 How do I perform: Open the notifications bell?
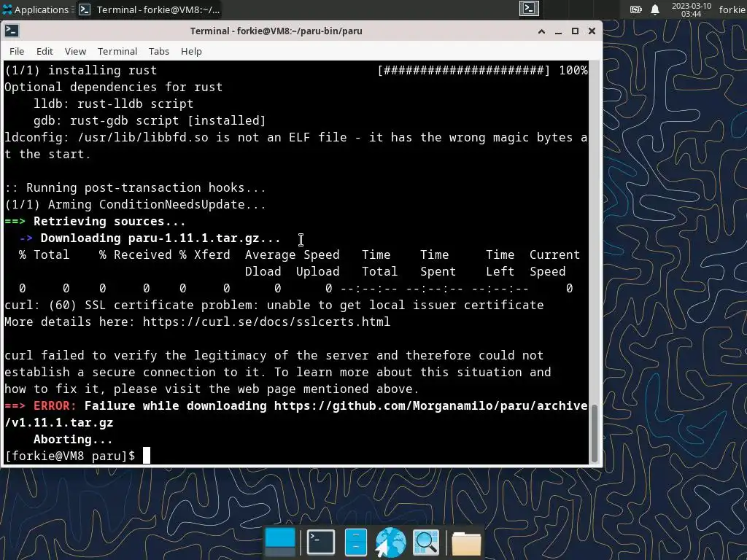click(655, 9)
